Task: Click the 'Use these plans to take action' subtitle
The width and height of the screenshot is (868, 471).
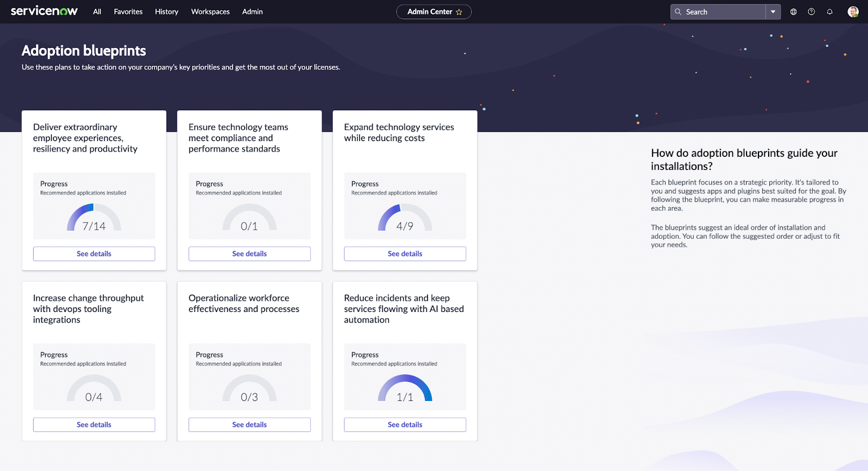Action: coord(181,67)
